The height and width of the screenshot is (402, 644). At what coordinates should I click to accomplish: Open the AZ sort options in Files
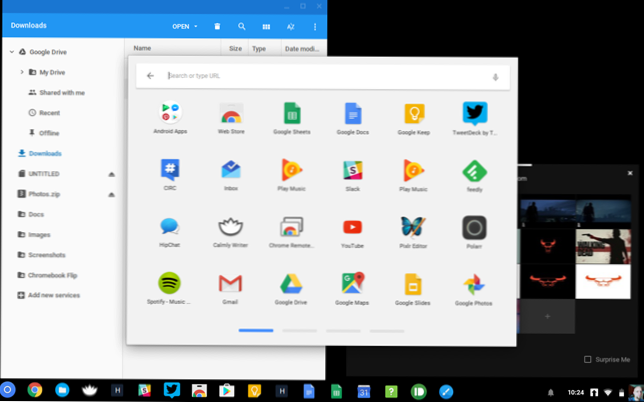pyautogui.click(x=290, y=27)
